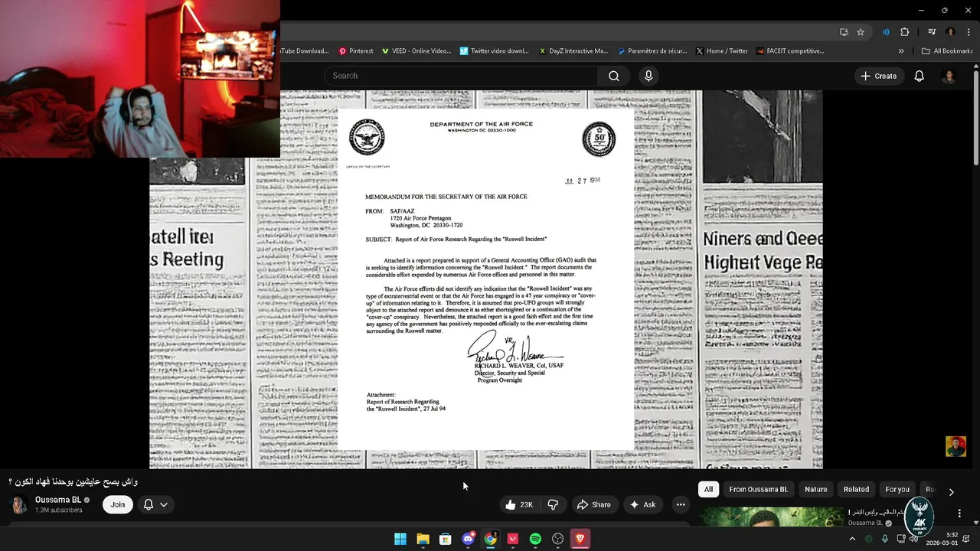Open Spotify from taskbar
The width and height of the screenshot is (980, 551).
tap(535, 539)
